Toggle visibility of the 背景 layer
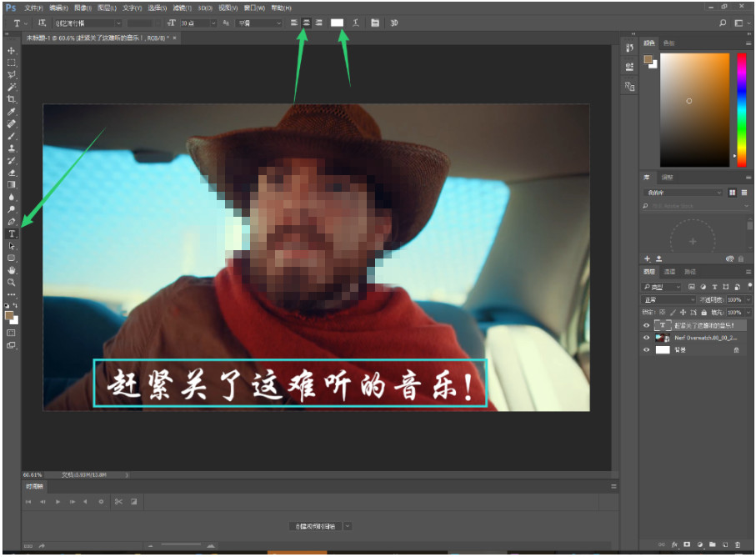This screenshot has height=557, width=756. pyautogui.click(x=646, y=349)
